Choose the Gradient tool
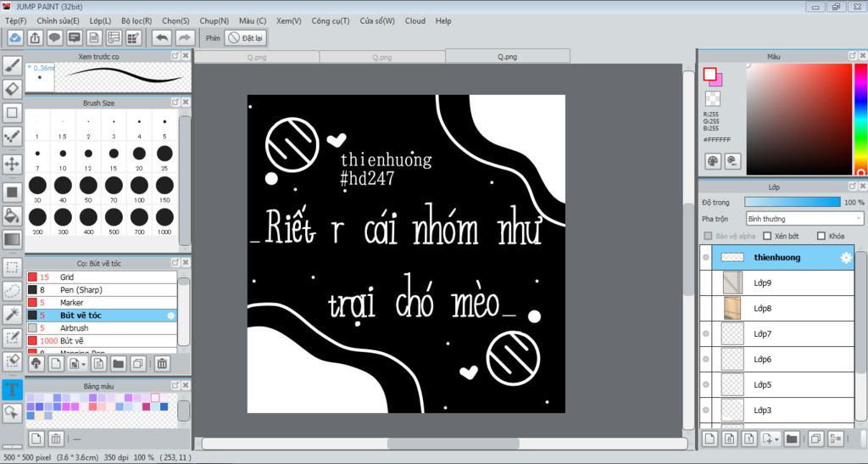 click(x=12, y=239)
